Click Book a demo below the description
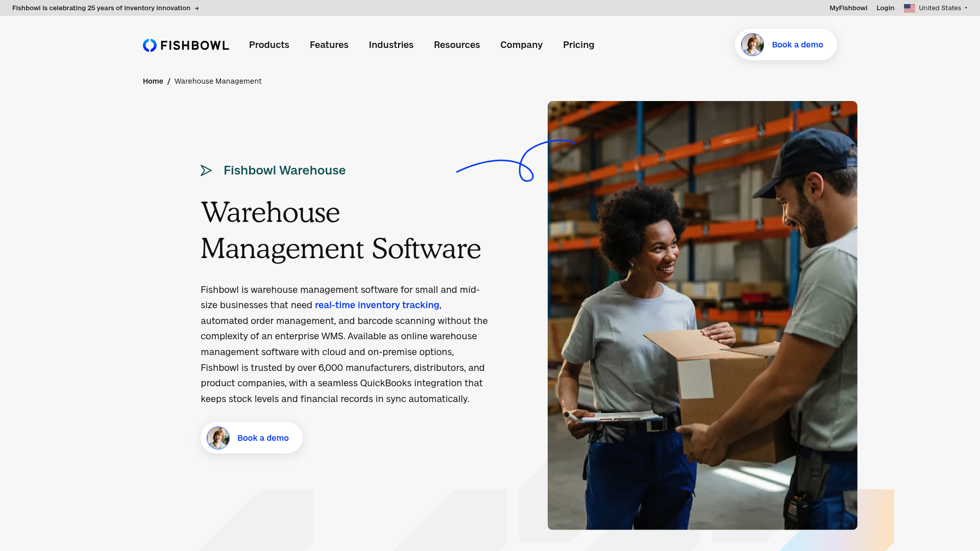The height and width of the screenshot is (551, 980). click(251, 438)
